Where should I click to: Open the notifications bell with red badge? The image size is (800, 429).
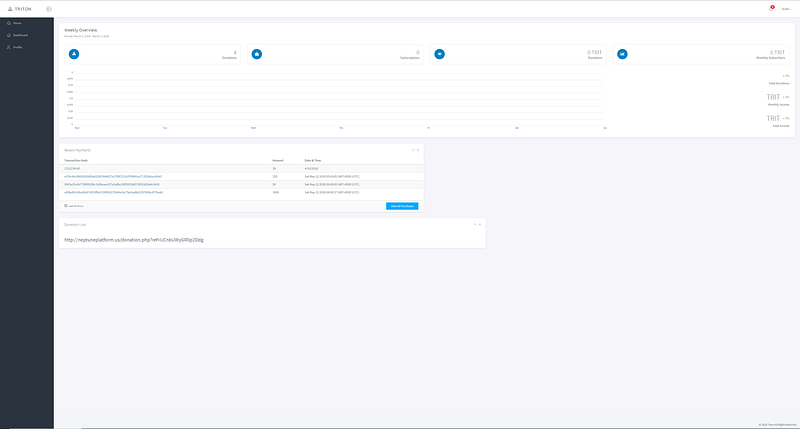(771, 8)
